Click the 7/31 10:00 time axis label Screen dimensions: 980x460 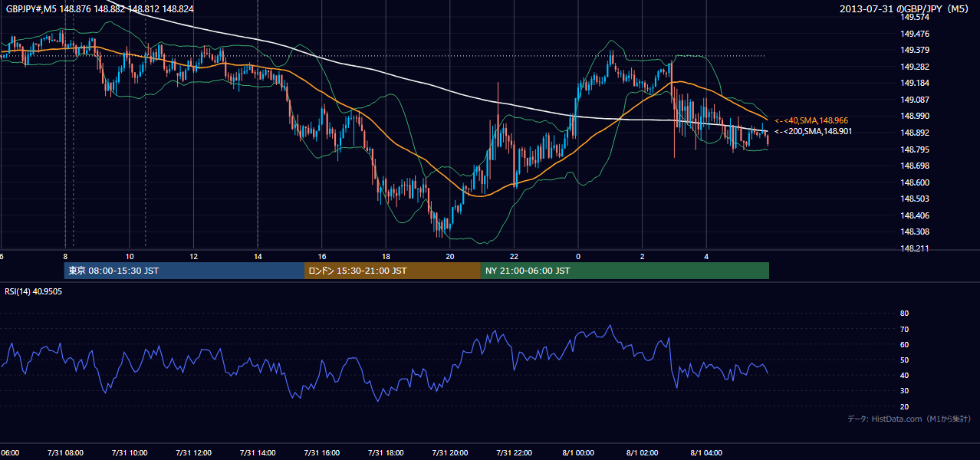130,452
